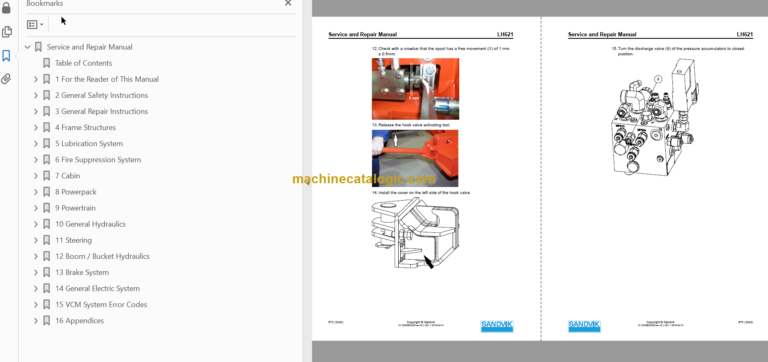
Task: Click the lock security icon in sidebar
Action: pos(6,8)
